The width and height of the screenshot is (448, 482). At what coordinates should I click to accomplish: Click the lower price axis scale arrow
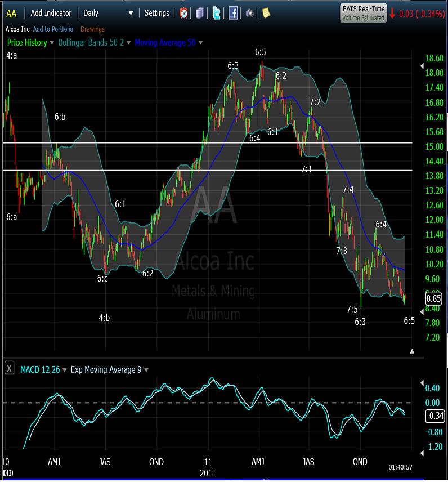(x=422, y=311)
